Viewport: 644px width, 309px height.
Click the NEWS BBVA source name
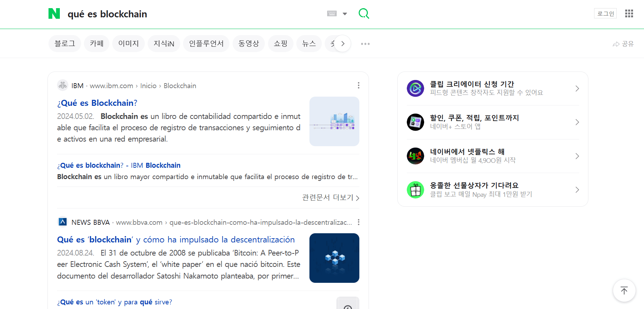[x=91, y=222]
